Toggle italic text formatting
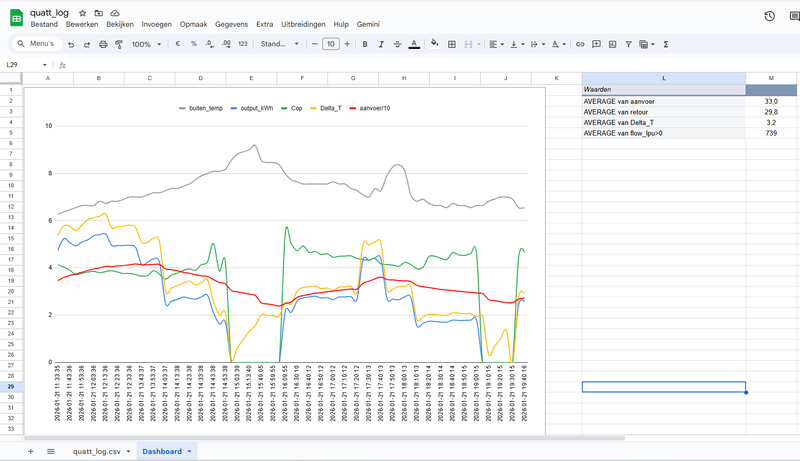The width and height of the screenshot is (800, 461). point(381,44)
